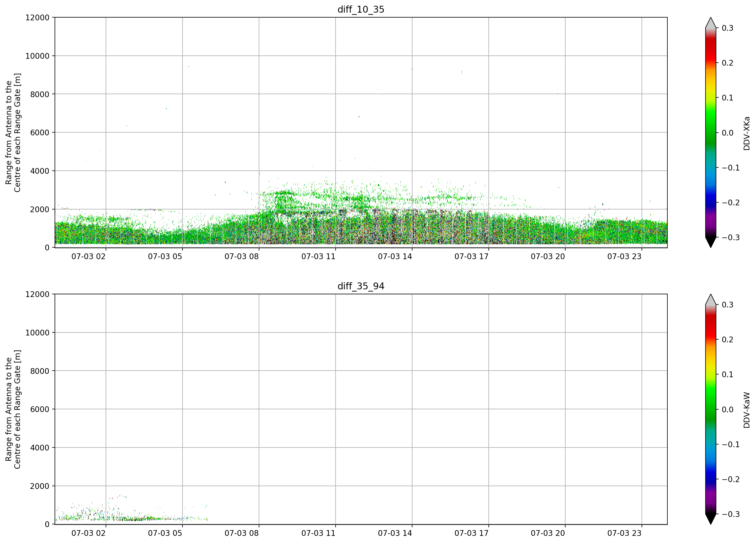756x543 pixels.
Task: Click the 2000 y-tick in diff_35_94 plot
Action: click(x=40, y=486)
